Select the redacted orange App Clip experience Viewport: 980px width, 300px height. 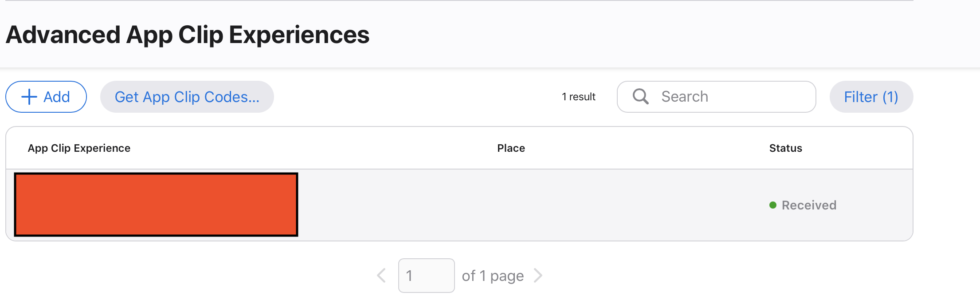tap(156, 205)
